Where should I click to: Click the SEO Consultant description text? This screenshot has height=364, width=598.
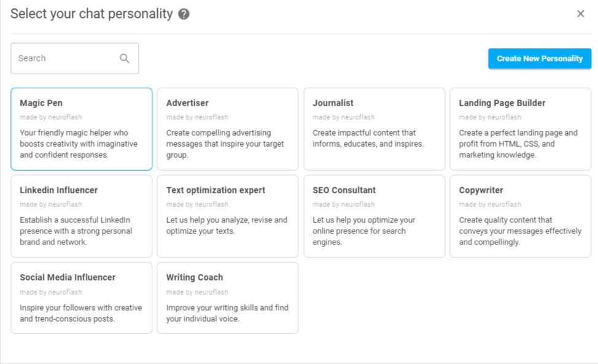point(363,229)
